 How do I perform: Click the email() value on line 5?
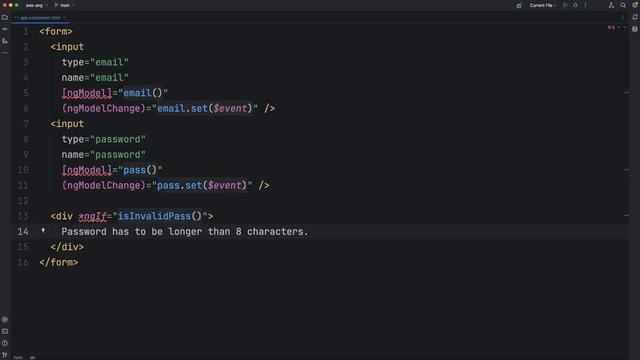(x=143, y=93)
